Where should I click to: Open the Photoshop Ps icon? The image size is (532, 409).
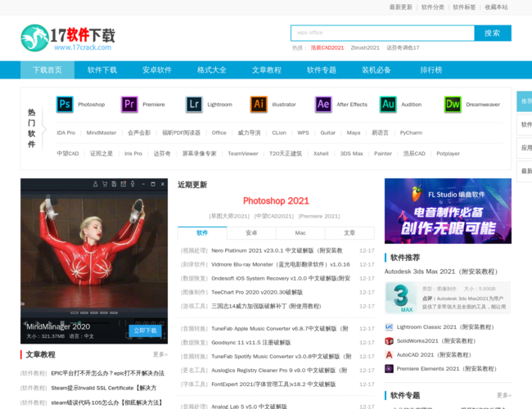(65, 104)
